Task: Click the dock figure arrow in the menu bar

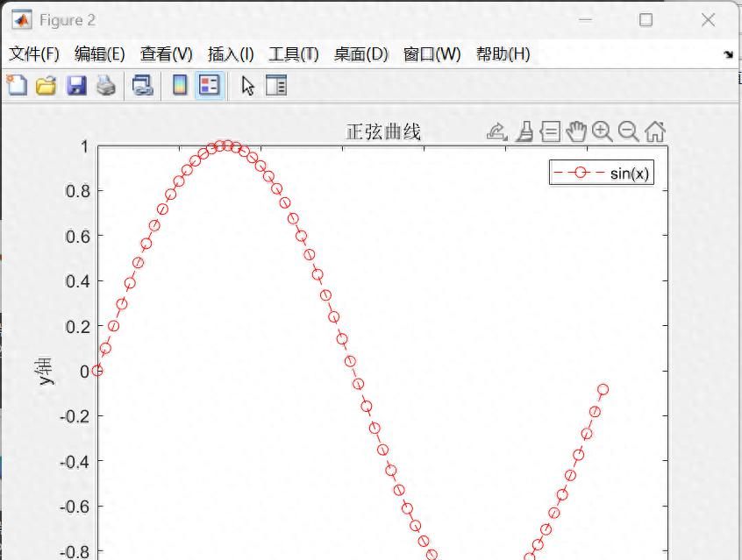Action: 728,54
